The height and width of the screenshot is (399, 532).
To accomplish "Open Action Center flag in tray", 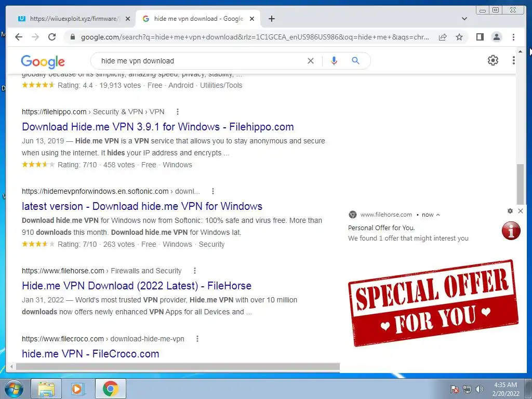I will click(455, 389).
